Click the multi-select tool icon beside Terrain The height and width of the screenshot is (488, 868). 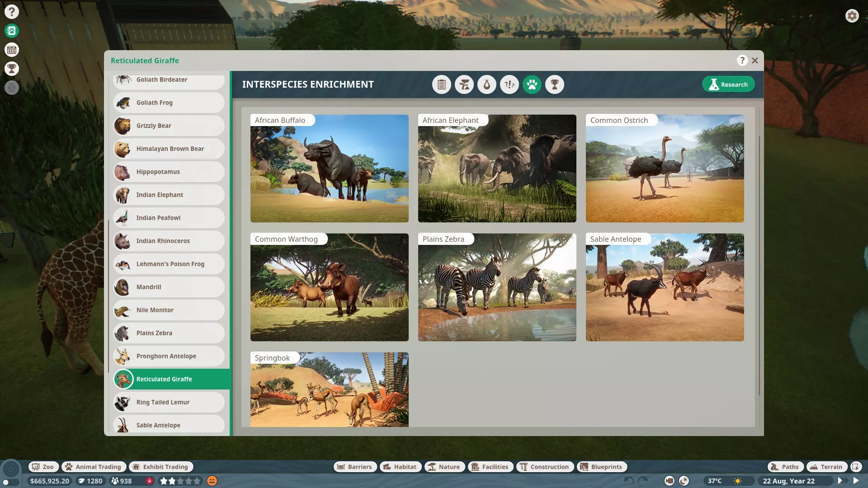[855, 467]
